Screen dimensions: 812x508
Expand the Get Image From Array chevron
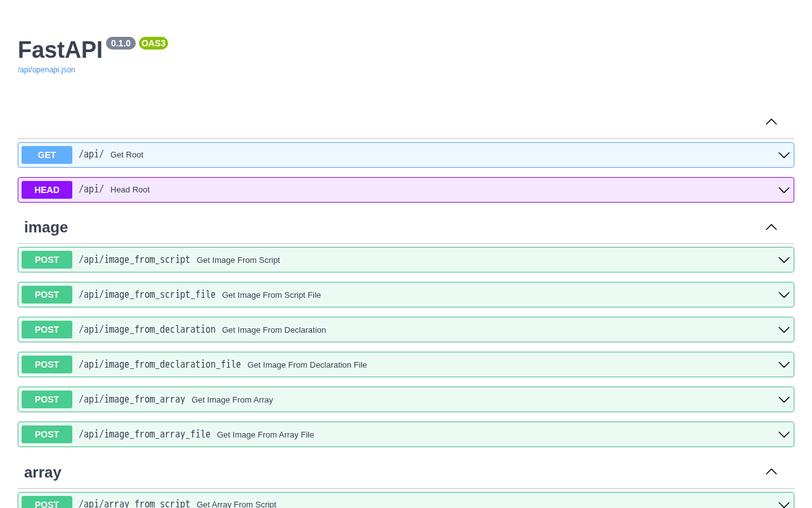(x=784, y=399)
